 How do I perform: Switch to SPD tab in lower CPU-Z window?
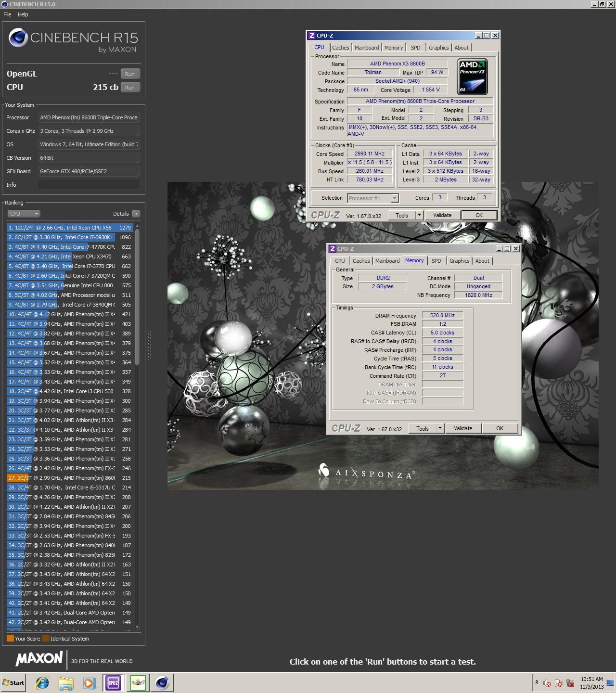(436, 261)
